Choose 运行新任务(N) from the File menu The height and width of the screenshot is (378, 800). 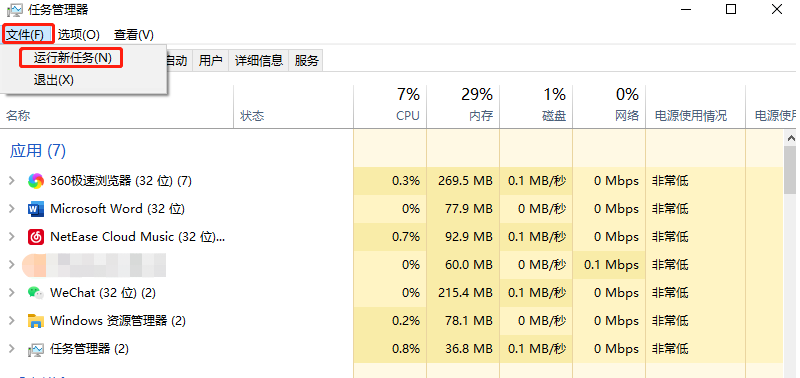(72, 58)
